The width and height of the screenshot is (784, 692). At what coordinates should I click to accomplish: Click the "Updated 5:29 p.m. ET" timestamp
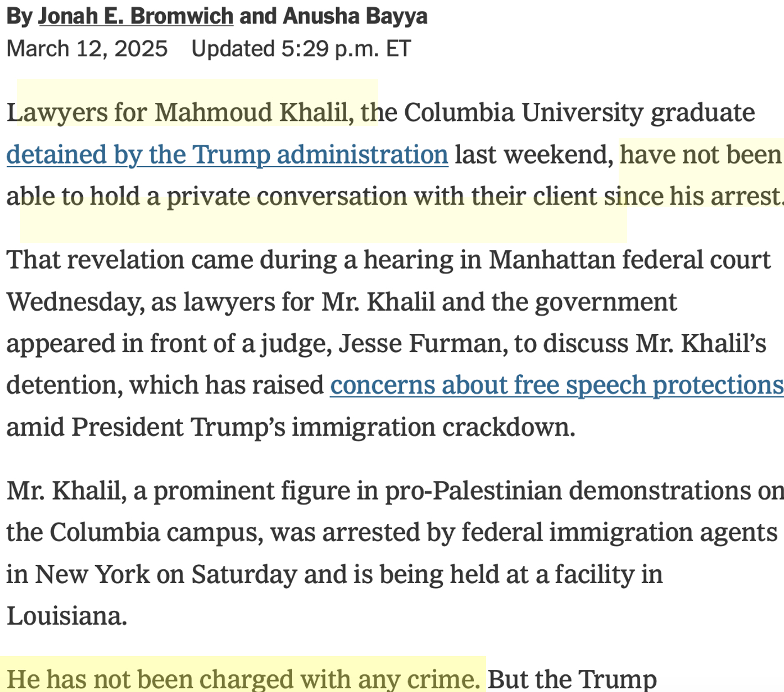[301, 49]
